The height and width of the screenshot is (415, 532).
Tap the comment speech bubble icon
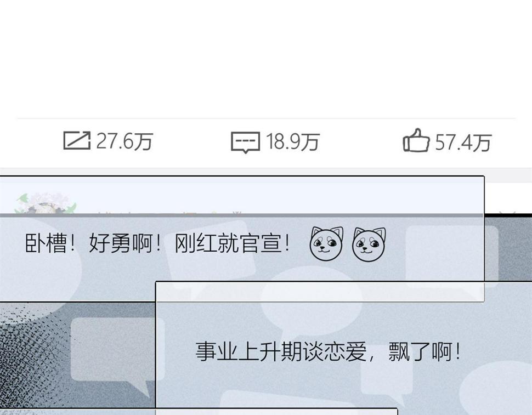245,143
